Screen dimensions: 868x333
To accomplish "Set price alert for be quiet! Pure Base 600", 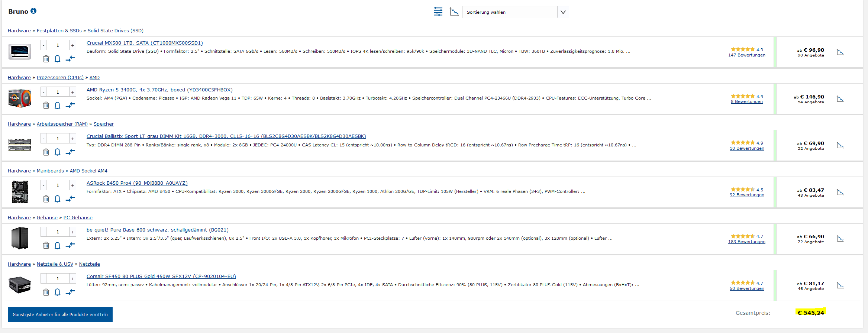I will 58,245.
